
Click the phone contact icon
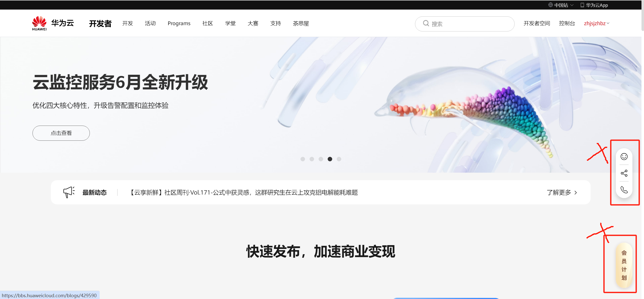point(624,190)
